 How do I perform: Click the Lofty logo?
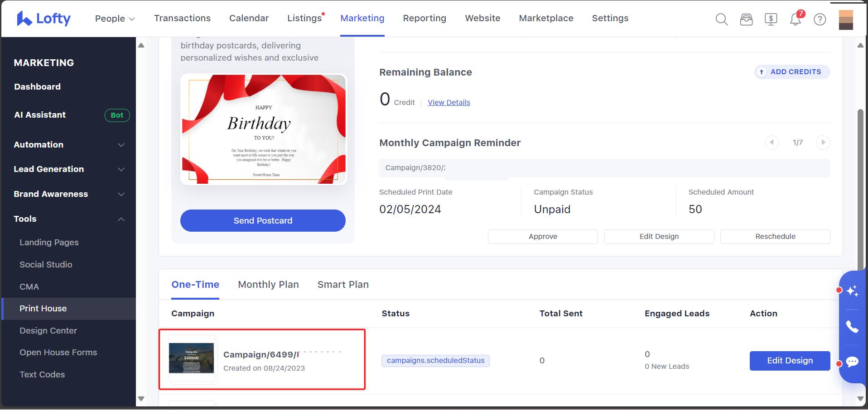click(43, 19)
